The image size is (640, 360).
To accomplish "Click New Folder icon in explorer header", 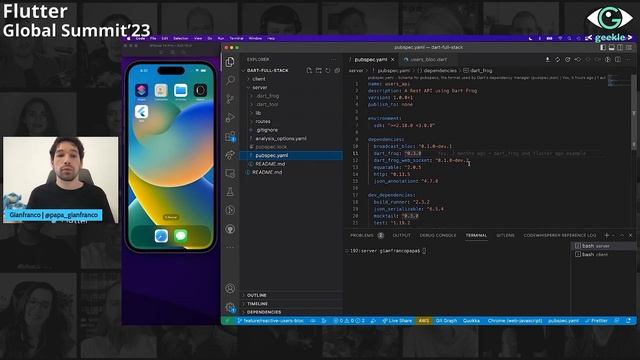I will [318, 71].
